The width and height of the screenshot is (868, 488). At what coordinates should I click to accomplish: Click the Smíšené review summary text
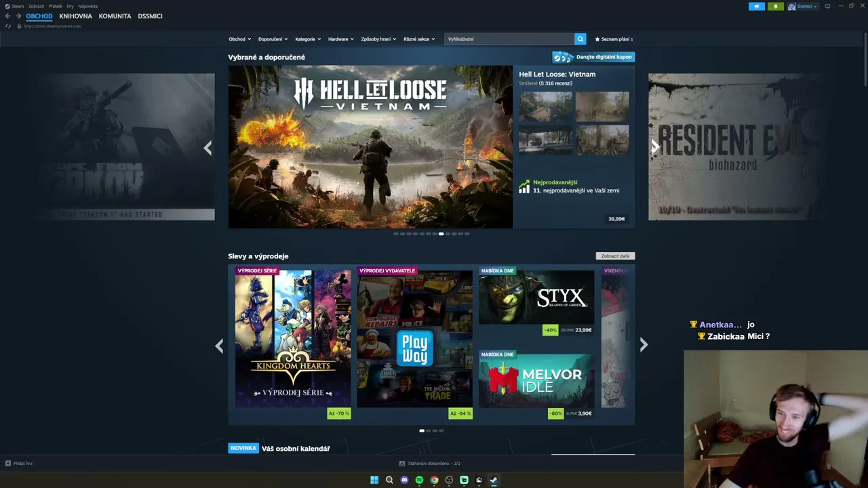pyautogui.click(x=528, y=83)
